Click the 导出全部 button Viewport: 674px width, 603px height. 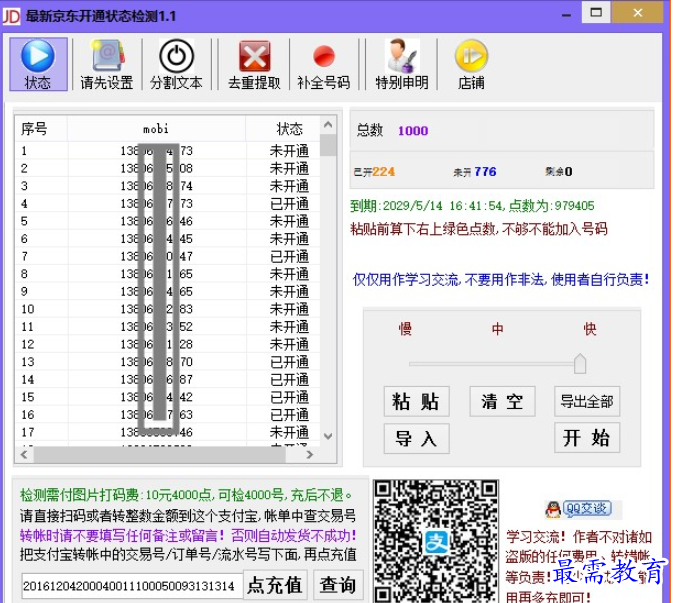coord(587,401)
